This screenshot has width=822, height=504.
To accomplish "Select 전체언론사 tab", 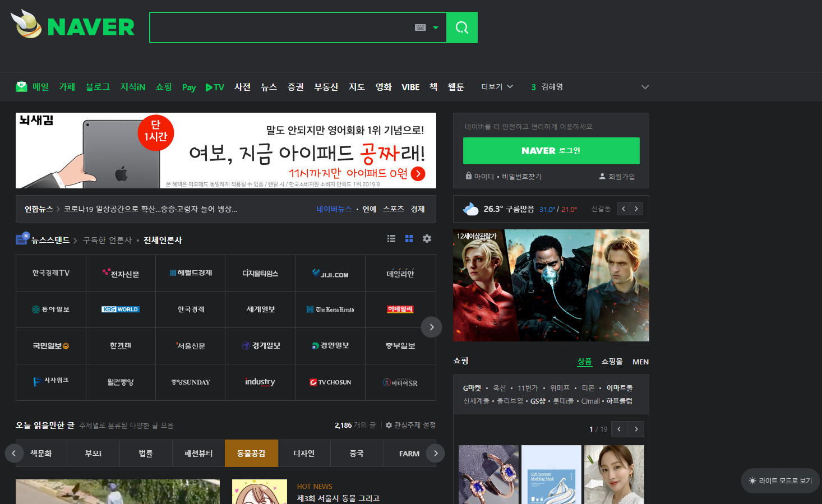I will click(163, 240).
